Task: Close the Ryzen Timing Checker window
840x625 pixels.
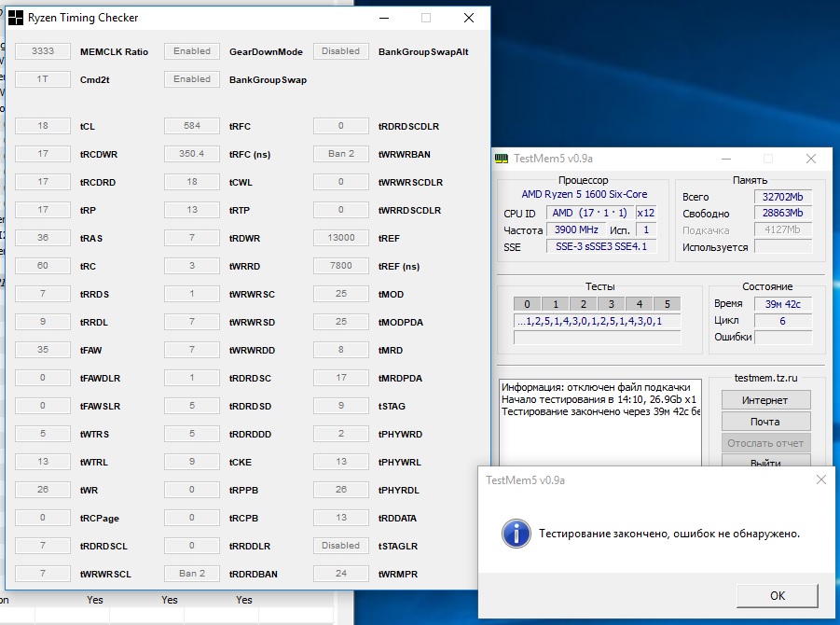Action: click(x=469, y=18)
